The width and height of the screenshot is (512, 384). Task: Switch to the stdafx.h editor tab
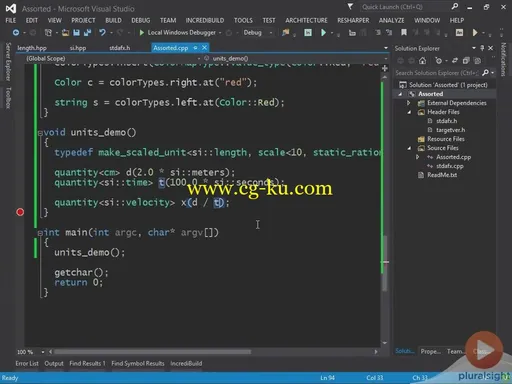point(120,48)
